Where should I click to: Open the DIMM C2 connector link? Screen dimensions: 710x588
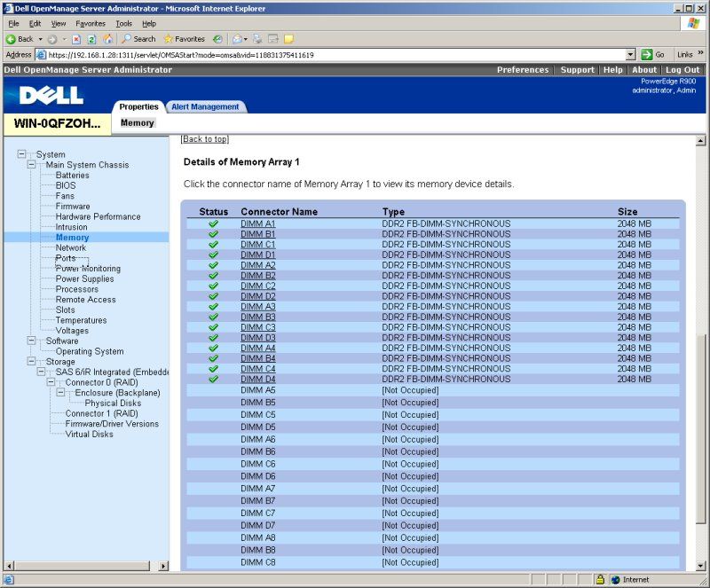[x=257, y=286]
